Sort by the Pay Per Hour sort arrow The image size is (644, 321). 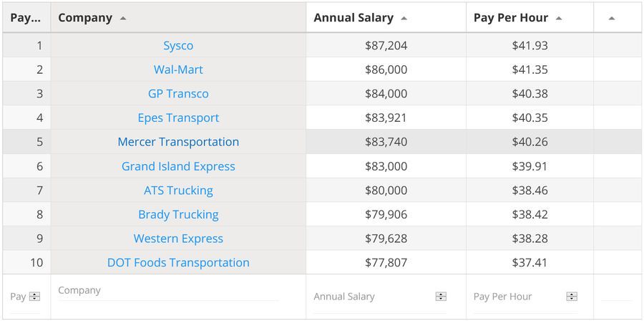point(558,19)
